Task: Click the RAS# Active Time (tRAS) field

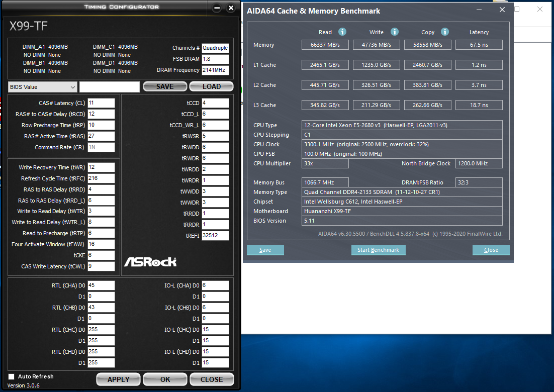Action: pyautogui.click(x=101, y=136)
